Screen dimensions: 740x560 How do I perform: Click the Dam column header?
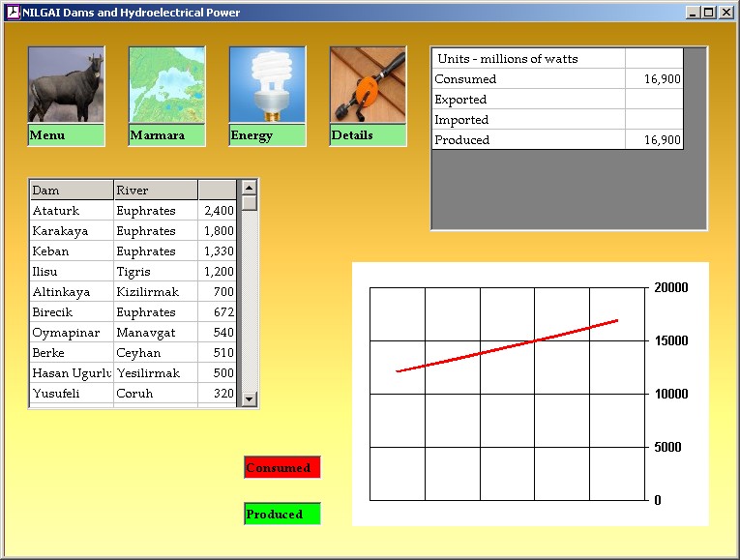pos(71,191)
